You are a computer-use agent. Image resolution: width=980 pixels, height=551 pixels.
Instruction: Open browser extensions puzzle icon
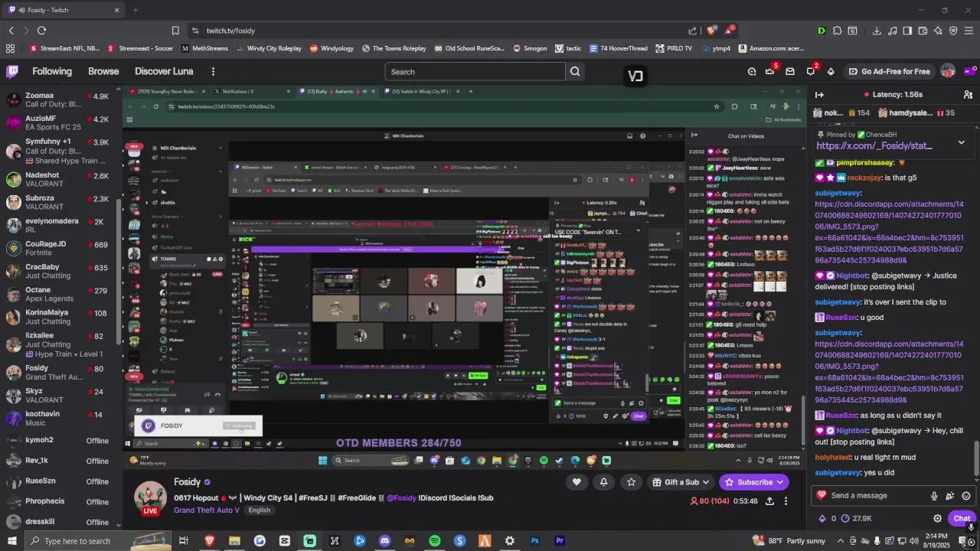(838, 31)
